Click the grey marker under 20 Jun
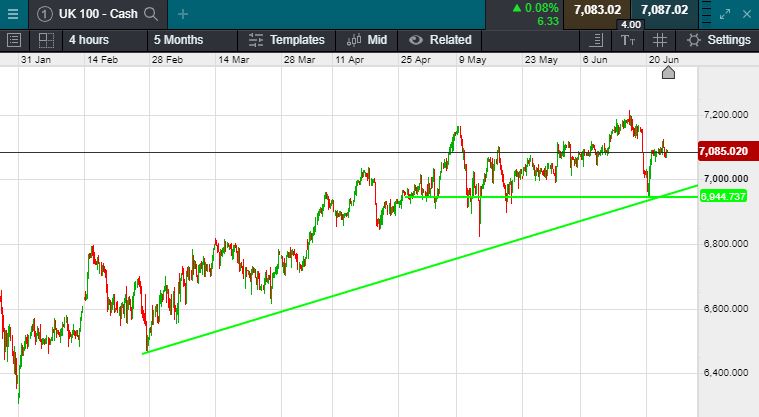 [x=668, y=73]
